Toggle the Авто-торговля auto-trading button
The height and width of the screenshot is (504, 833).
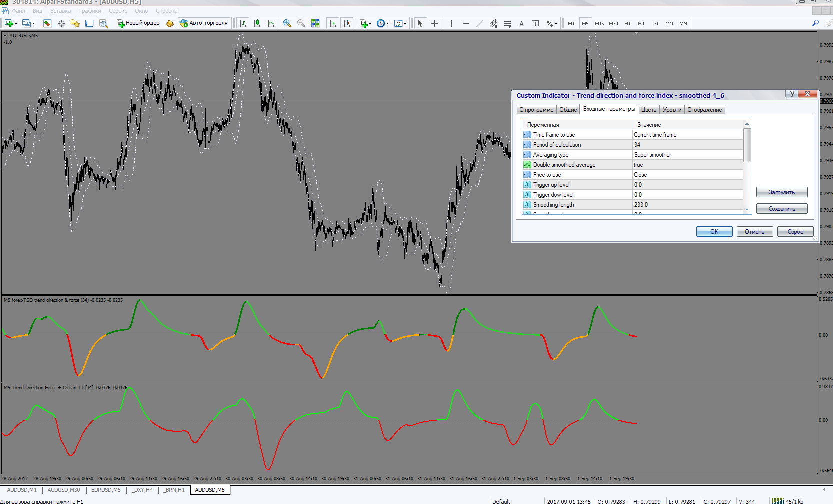tap(204, 23)
